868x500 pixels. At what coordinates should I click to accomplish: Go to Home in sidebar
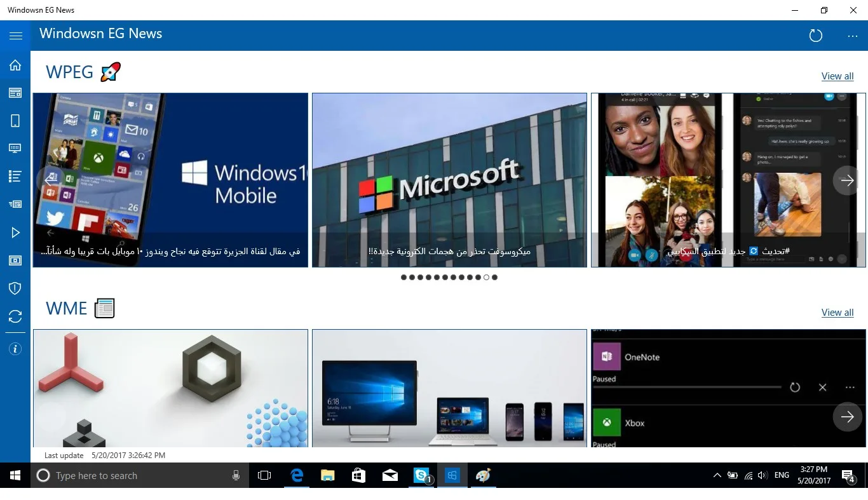tap(15, 65)
